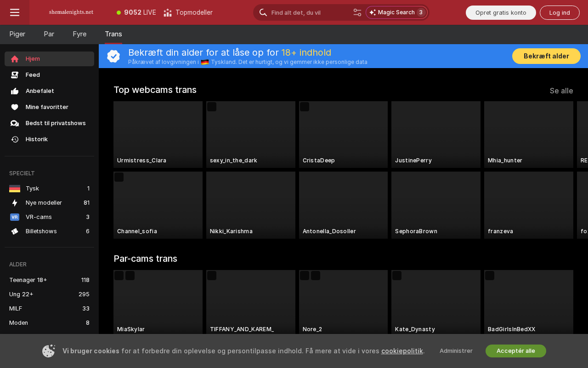Click the Billetshows ticket icon

tap(15, 231)
